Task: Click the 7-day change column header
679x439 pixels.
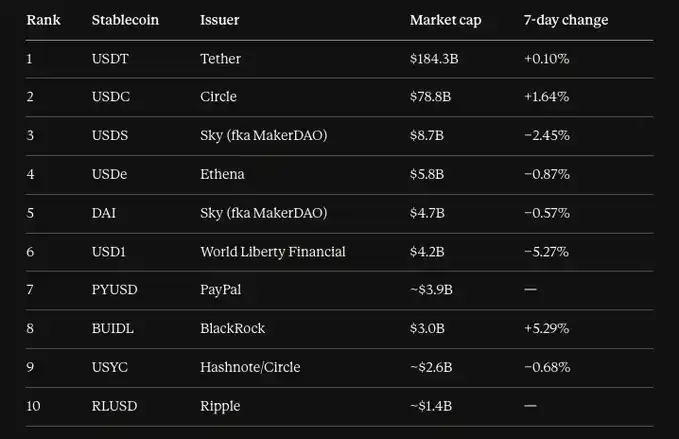Action: (565, 20)
